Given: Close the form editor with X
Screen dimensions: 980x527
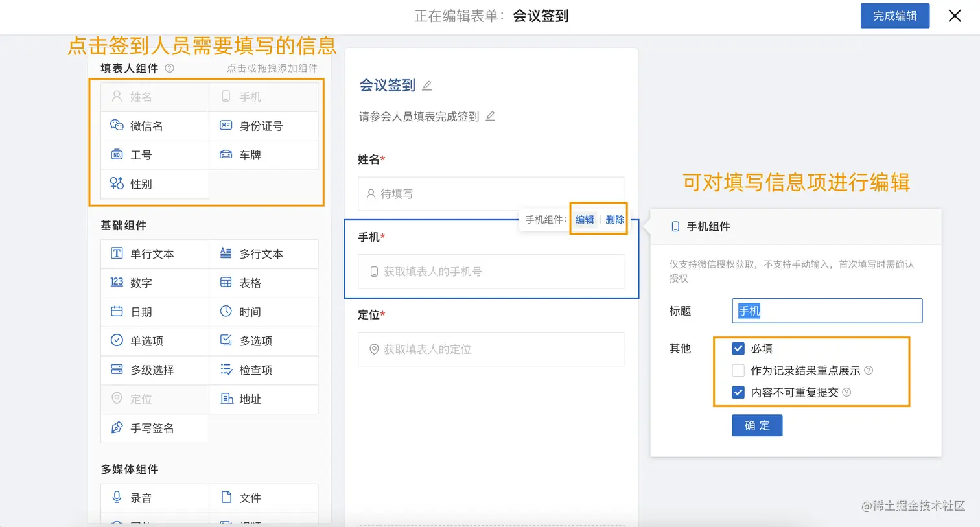Looking at the screenshot, I should click(955, 16).
